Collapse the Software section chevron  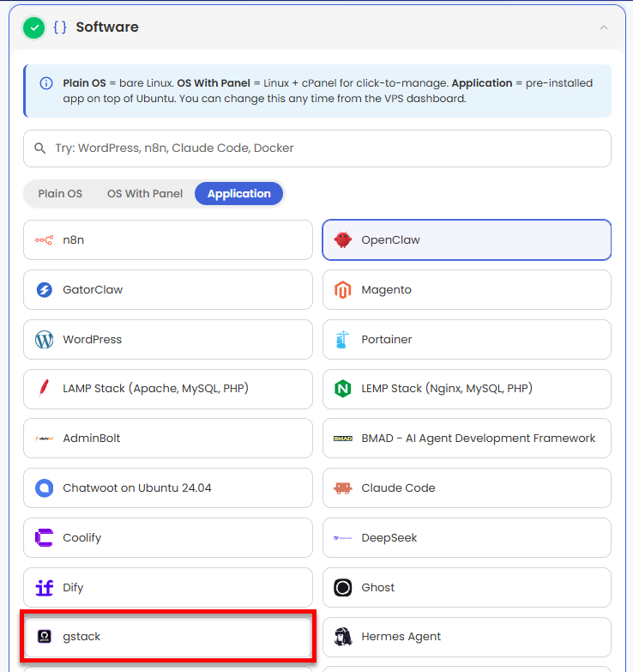(x=604, y=27)
